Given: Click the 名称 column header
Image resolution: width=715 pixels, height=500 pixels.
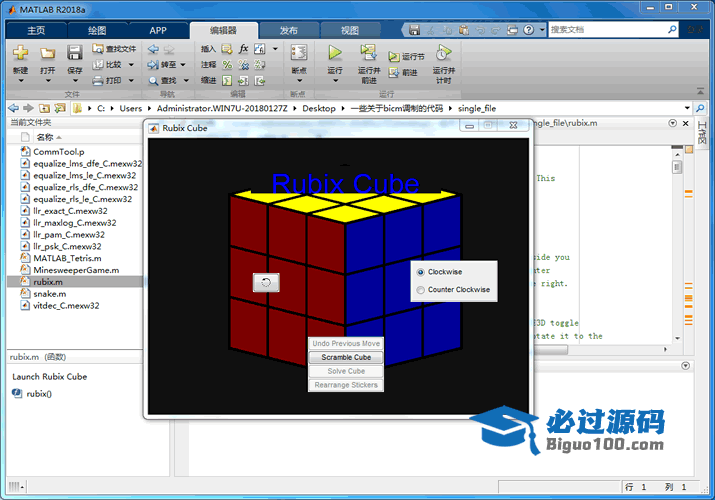Looking at the screenshot, I should point(45,137).
